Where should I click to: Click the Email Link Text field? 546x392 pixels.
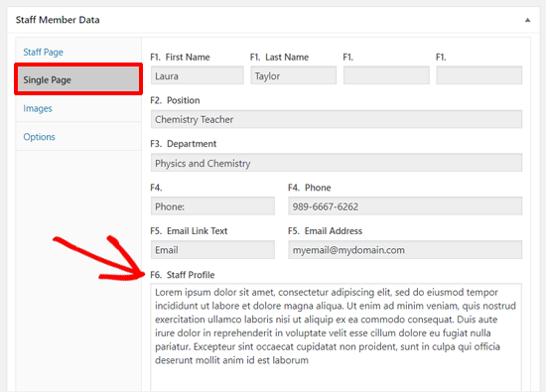pyautogui.click(x=212, y=250)
